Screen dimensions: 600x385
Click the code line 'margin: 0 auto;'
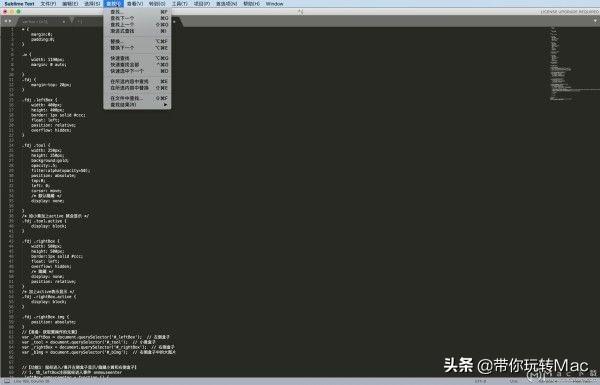coord(49,65)
